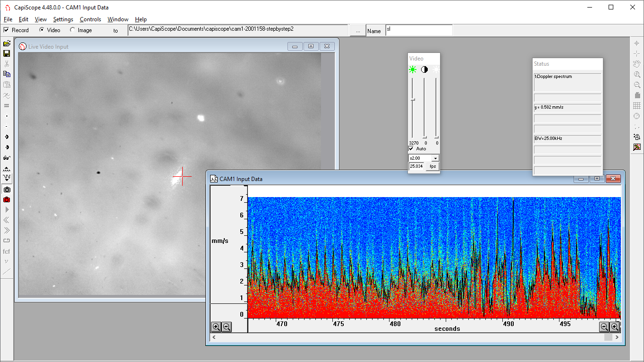Minimize the CAM1 Input Data window
The height and width of the screenshot is (362, 644).
(x=581, y=179)
